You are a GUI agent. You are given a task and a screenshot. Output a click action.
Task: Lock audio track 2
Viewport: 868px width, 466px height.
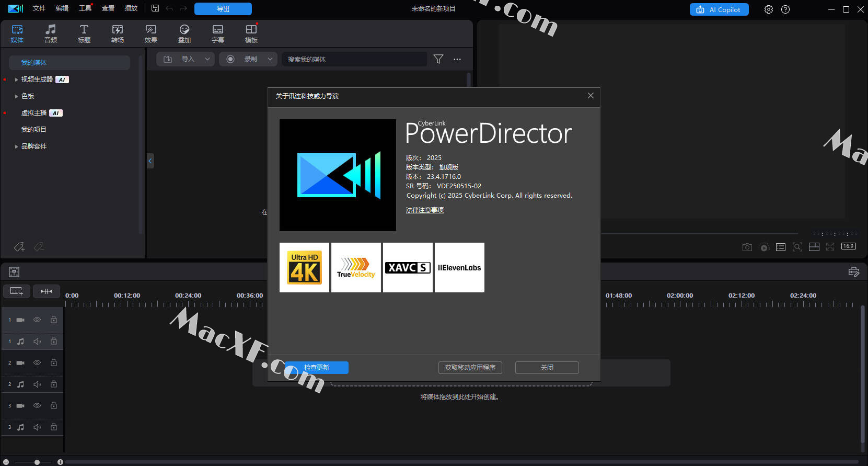(54, 384)
